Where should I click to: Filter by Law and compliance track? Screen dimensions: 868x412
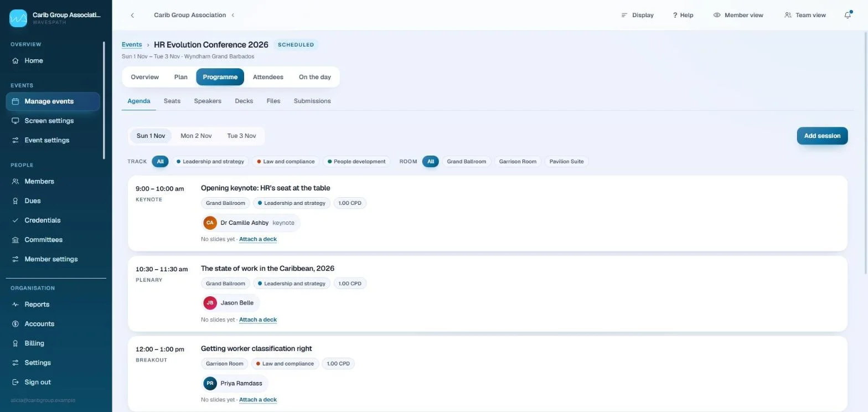(286, 162)
